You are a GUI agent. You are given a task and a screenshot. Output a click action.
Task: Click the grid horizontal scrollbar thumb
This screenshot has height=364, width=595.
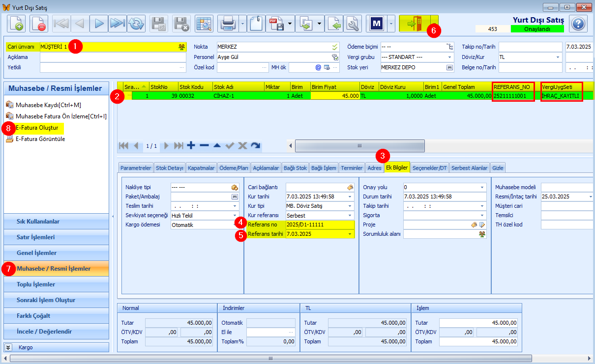click(359, 146)
